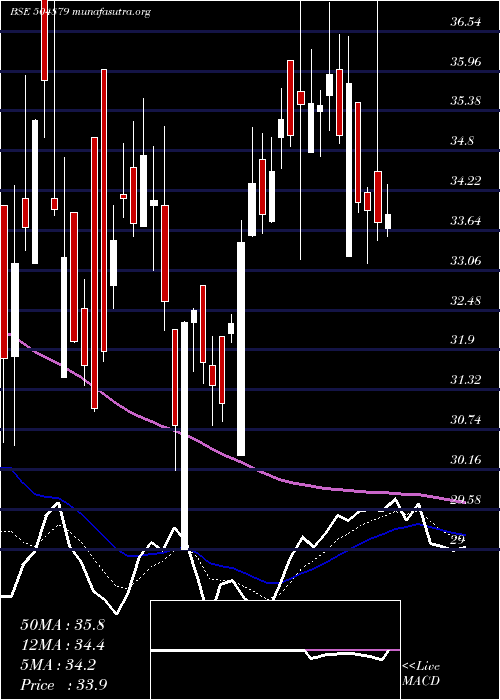Click the 31.9 price axis label

coord(462,340)
